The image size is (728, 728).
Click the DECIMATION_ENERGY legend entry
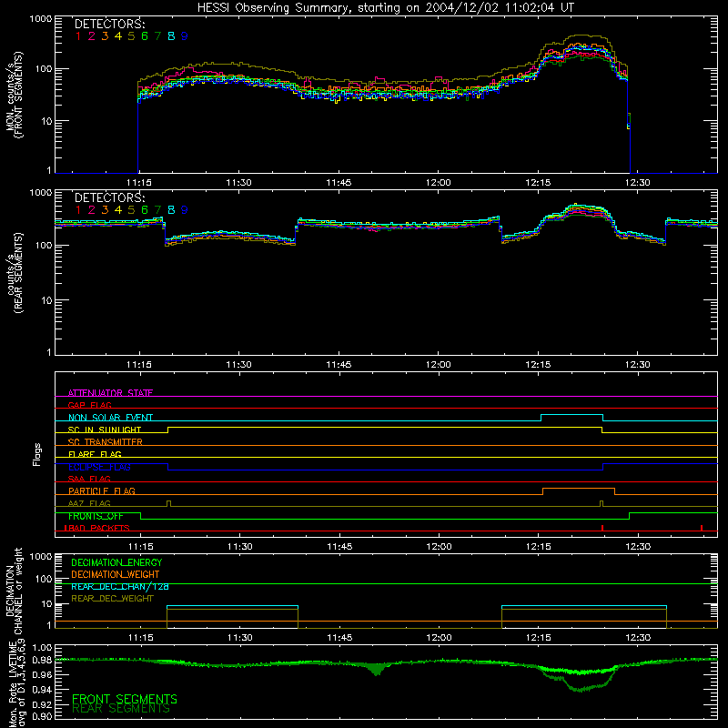116,562
